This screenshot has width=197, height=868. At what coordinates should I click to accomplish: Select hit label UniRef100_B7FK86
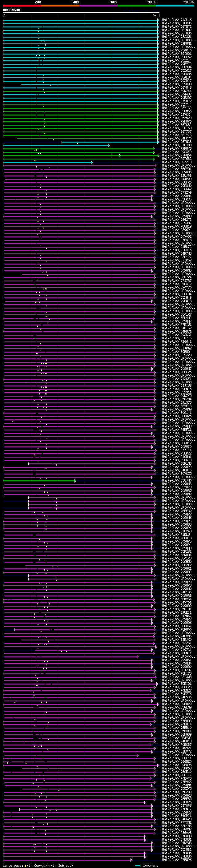[x=177, y=23]
